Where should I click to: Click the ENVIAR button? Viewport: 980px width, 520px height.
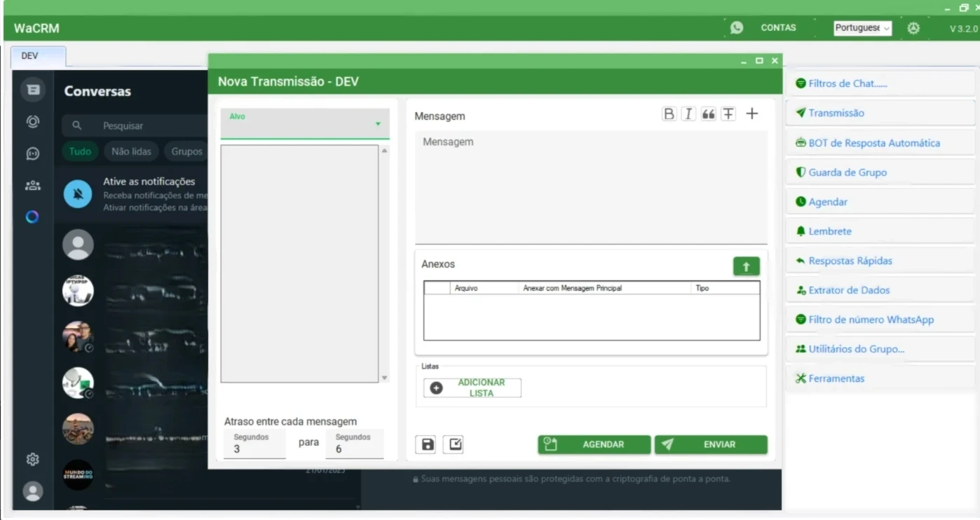pos(711,444)
